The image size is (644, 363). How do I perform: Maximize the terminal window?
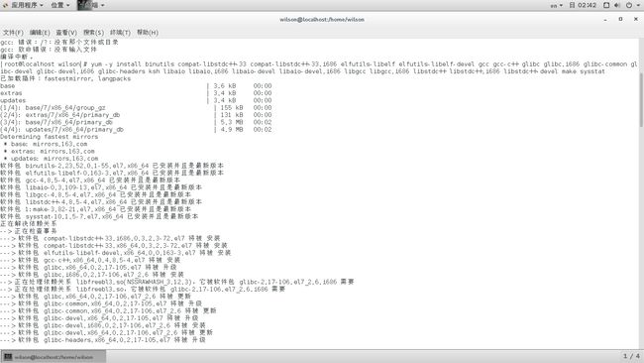click(620, 19)
